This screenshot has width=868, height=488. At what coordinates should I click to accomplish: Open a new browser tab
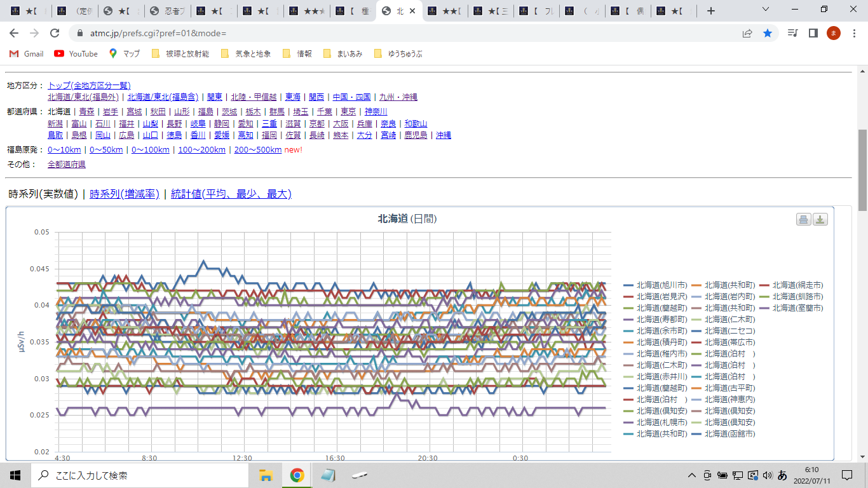[x=711, y=11]
